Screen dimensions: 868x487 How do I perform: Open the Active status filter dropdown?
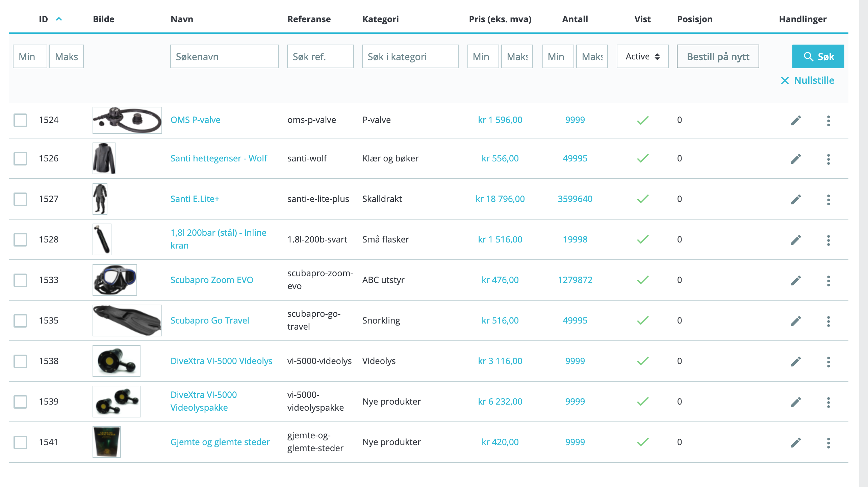tap(642, 56)
